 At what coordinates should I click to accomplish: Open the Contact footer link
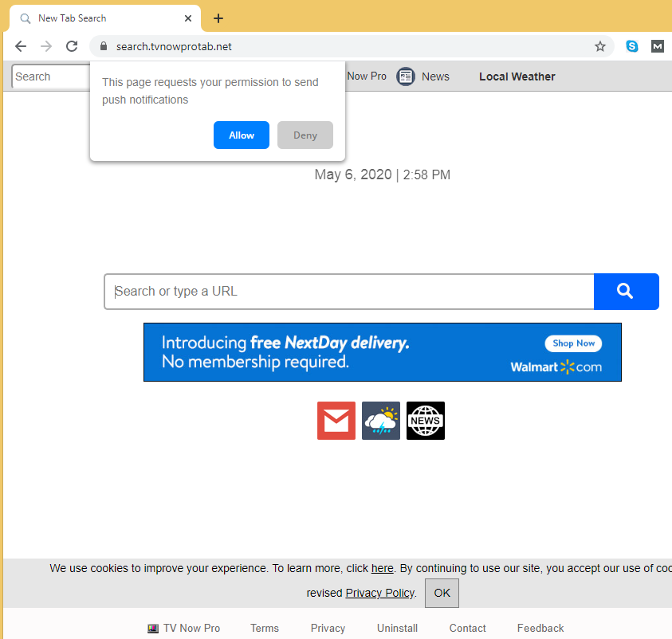[468, 629]
